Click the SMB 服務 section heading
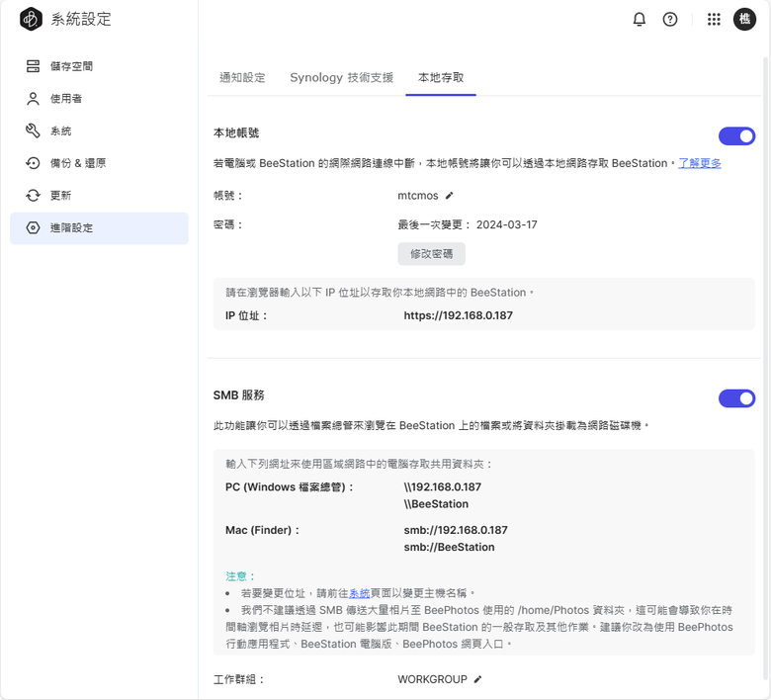The image size is (771, 700). pyautogui.click(x=239, y=395)
